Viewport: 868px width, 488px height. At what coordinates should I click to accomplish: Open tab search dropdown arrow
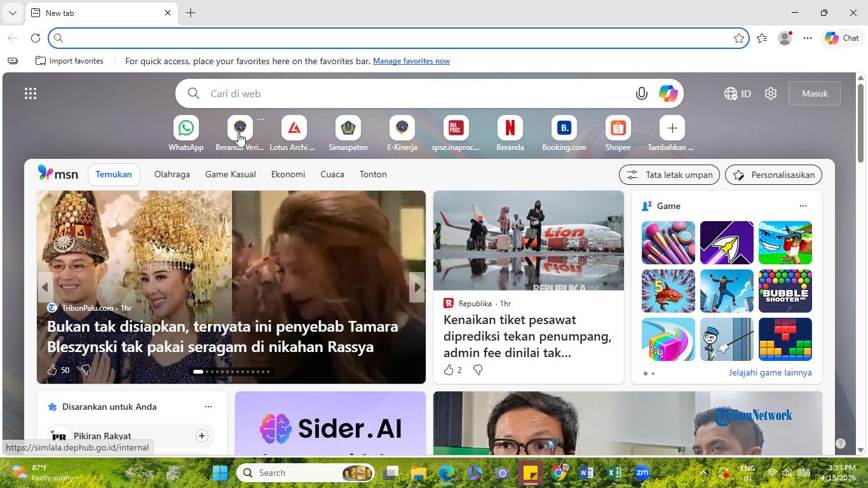tap(12, 13)
